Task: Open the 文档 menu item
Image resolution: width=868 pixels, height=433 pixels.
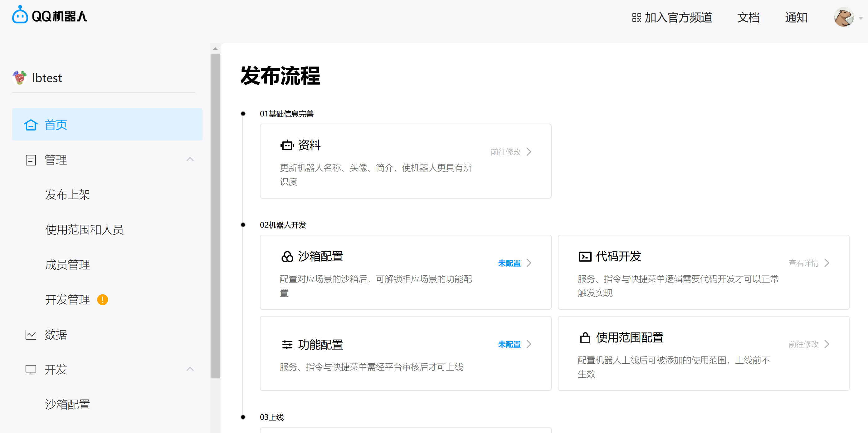Action: point(748,17)
